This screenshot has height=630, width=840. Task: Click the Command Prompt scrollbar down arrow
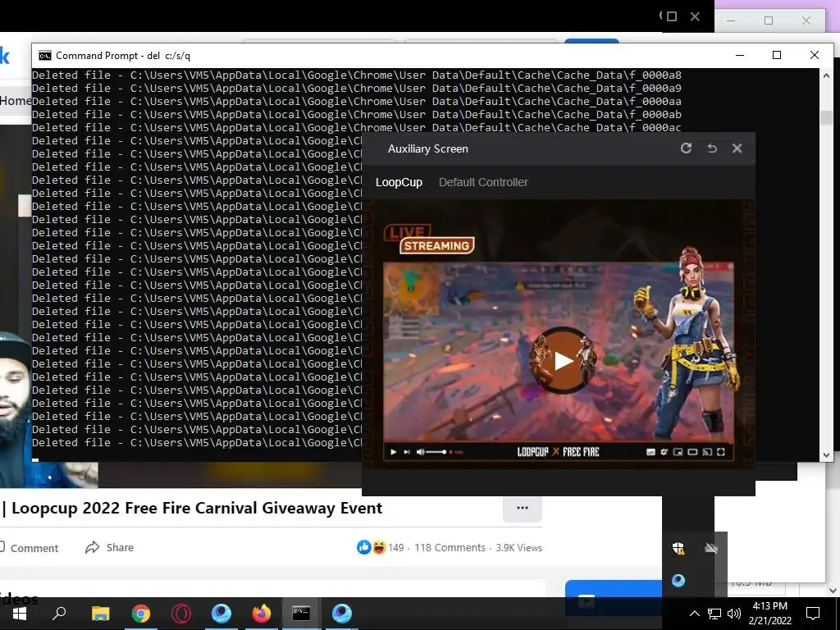826,454
